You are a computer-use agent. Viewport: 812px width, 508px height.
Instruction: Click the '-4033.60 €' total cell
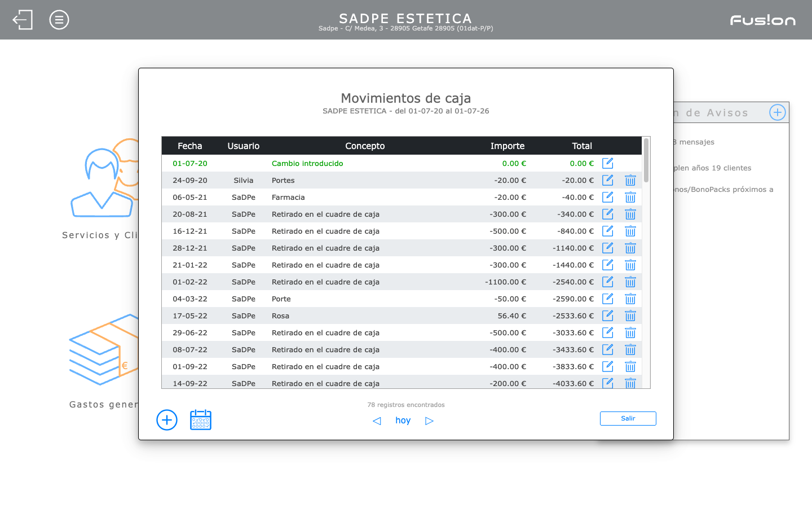[573, 383]
